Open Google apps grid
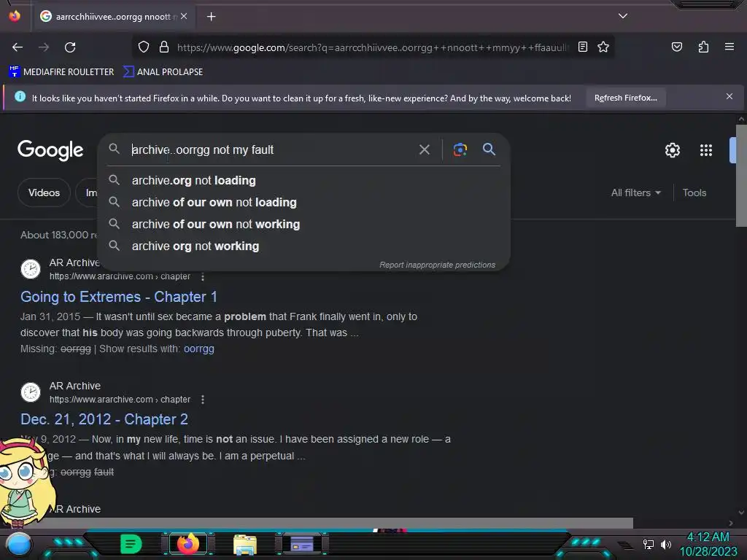This screenshot has height=560, width=747. (x=705, y=150)
